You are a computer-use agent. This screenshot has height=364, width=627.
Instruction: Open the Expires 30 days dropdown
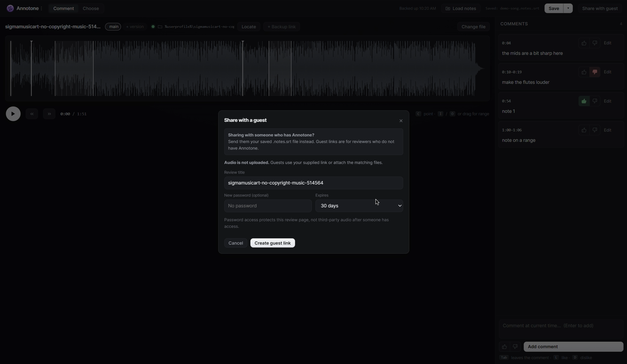click(x=359, y=206)
